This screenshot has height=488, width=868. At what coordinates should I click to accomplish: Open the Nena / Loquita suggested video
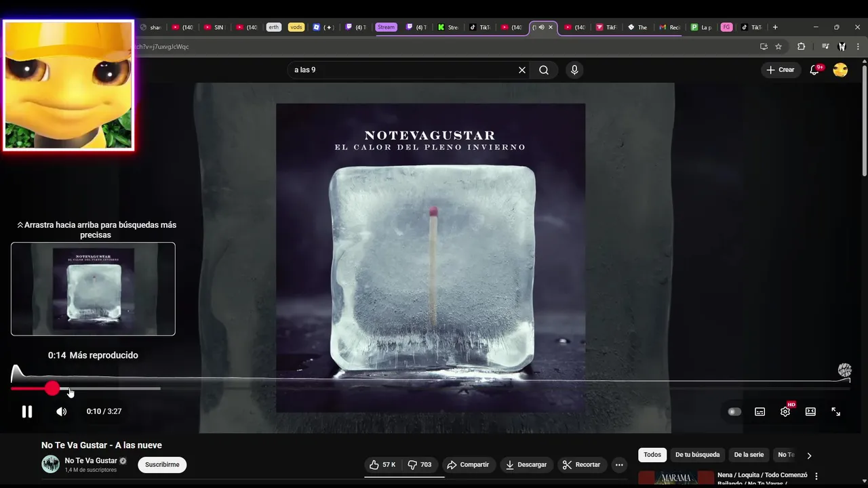click(x=762, y=478)
